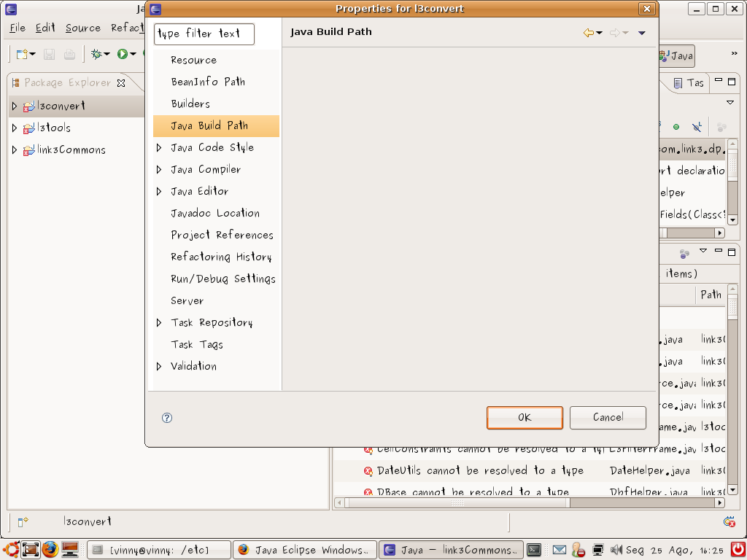Click the network monitor tray icon

coord(598,550)
